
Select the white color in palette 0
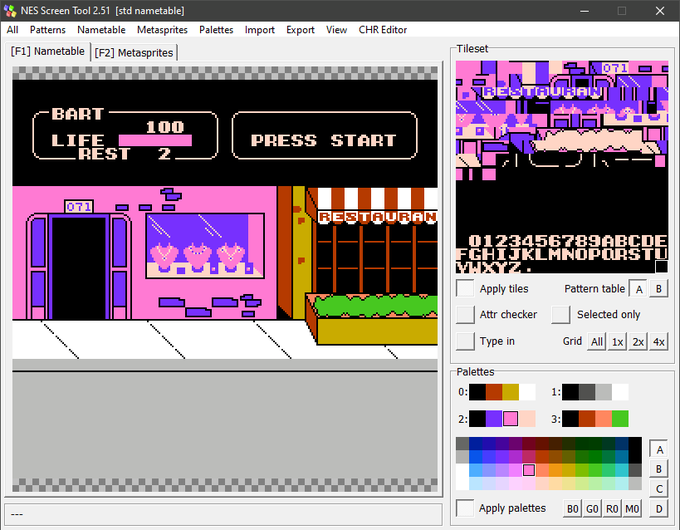[x=527, y=392]
